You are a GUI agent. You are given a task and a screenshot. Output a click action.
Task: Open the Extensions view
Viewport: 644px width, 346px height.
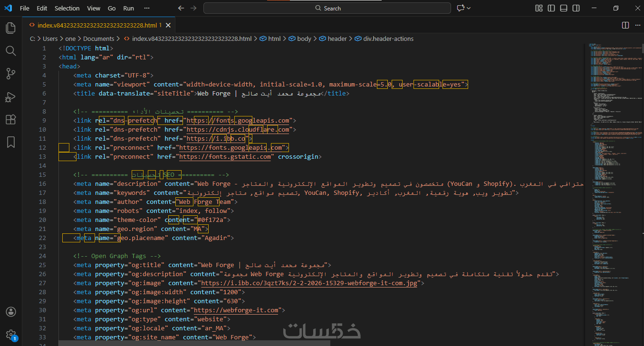pos(10,120)
